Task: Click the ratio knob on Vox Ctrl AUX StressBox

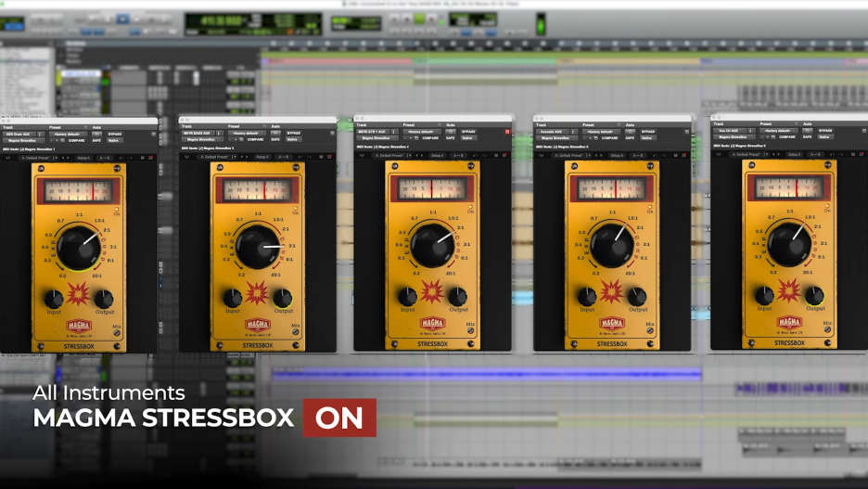Action: [789, 244]
